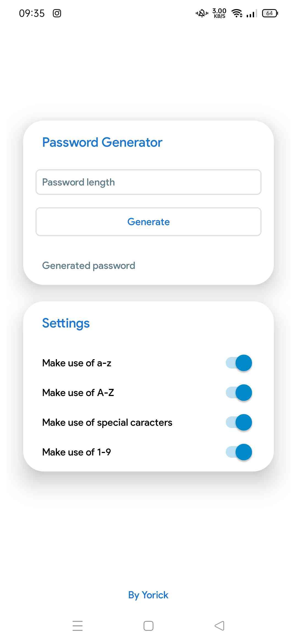Tap the recent apps navigation icon
The width and height of the screenshot is (297, 644).
click(78, 626)
